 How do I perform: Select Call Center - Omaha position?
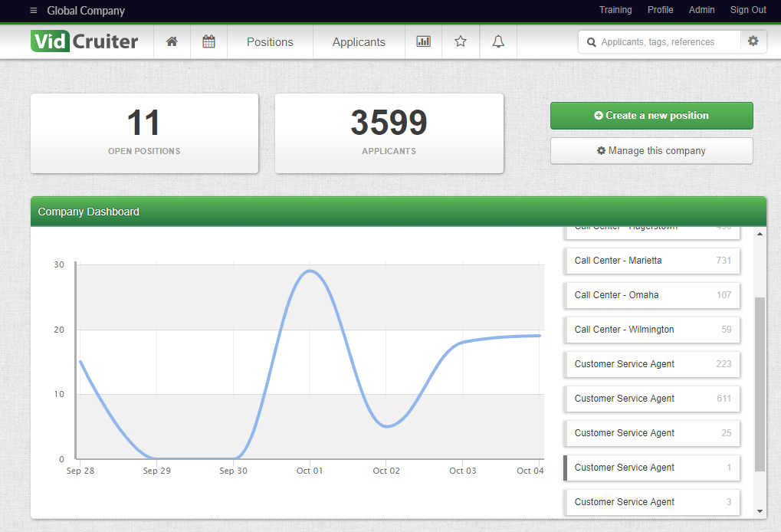pos(651,295)
